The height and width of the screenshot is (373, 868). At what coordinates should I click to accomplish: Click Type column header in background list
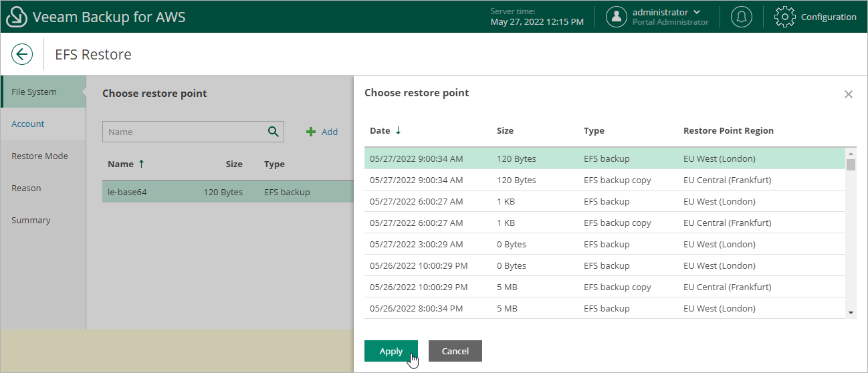click(274, 164)
